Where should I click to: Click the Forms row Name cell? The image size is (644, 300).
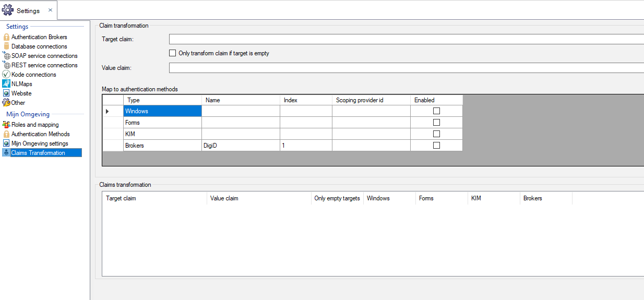241,123
